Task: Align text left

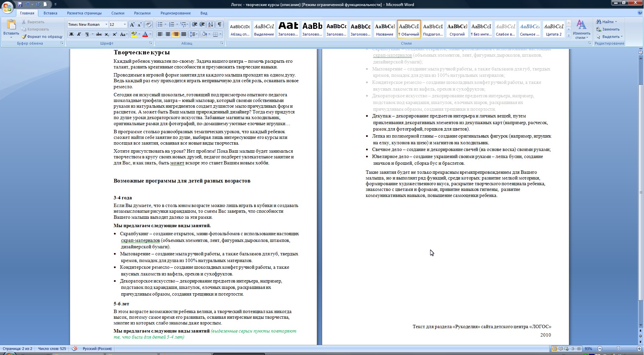Action: pyautogui.click(x=160, y=34)
